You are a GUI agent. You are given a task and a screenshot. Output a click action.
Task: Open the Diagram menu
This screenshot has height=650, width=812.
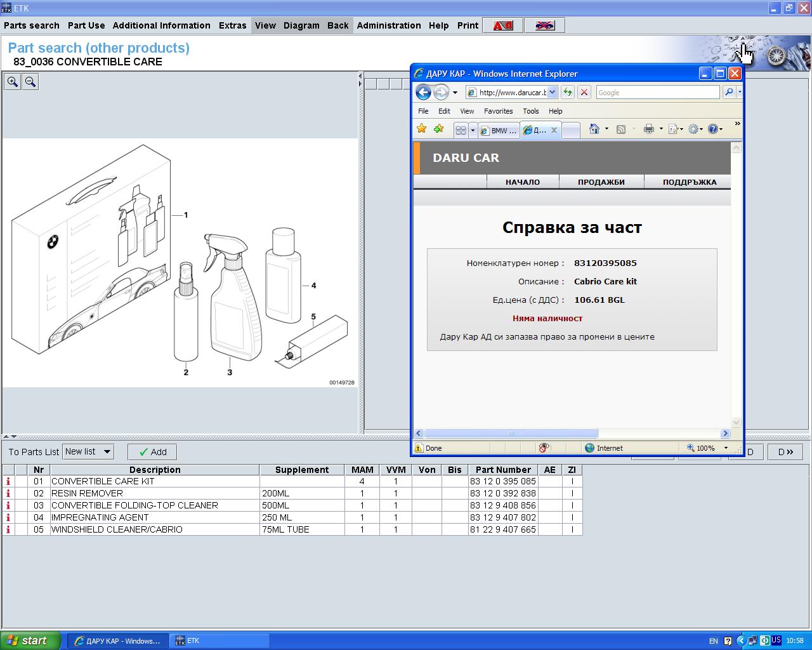pyautogui.click(x=301, y=25)
